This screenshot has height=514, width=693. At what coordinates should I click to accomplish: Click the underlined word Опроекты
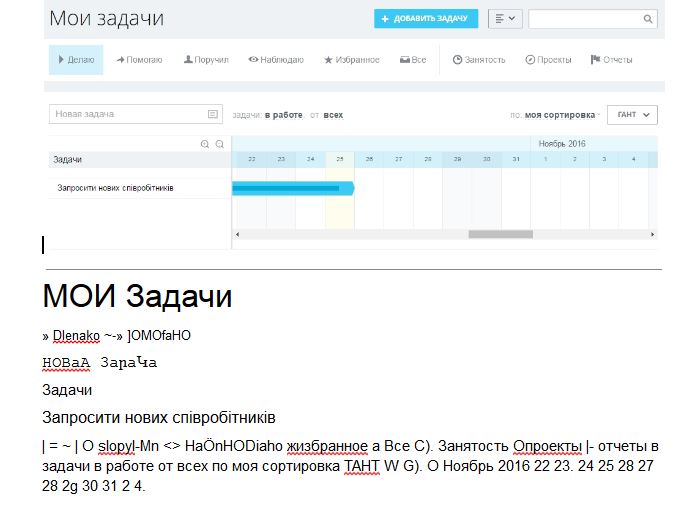point(547,446)
